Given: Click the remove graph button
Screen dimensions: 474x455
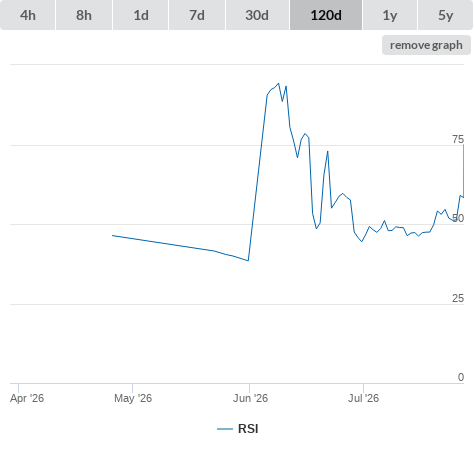Looking at the screenshot, I should 426,45.
